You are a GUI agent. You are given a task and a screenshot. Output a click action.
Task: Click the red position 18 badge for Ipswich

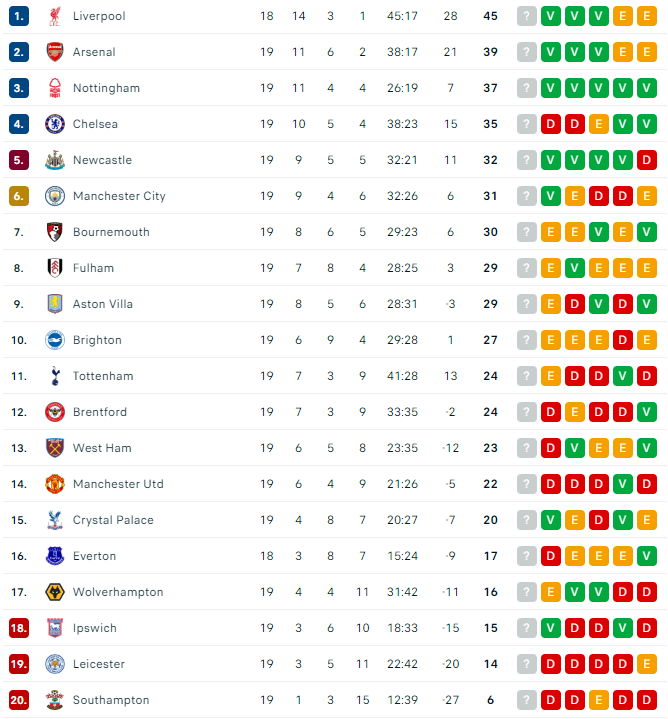click(x=19, y=628)
